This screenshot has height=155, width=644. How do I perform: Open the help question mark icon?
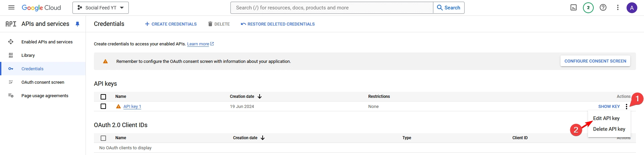(603, 7)
